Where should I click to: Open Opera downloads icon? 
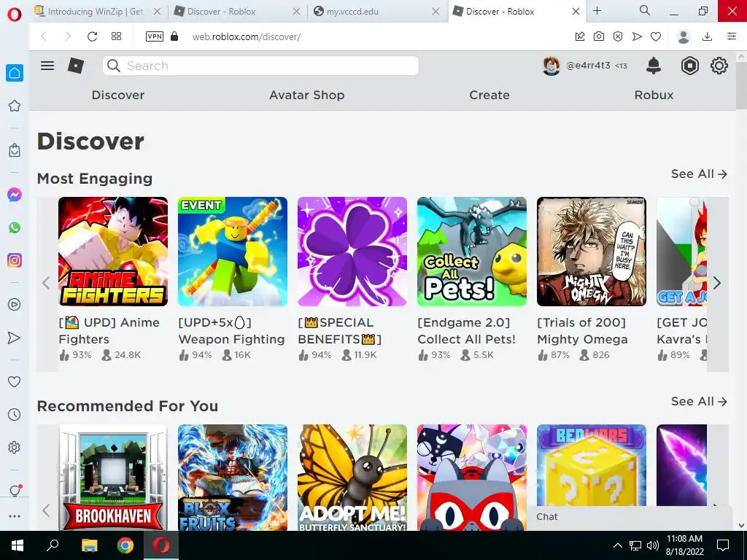point(708,36)
